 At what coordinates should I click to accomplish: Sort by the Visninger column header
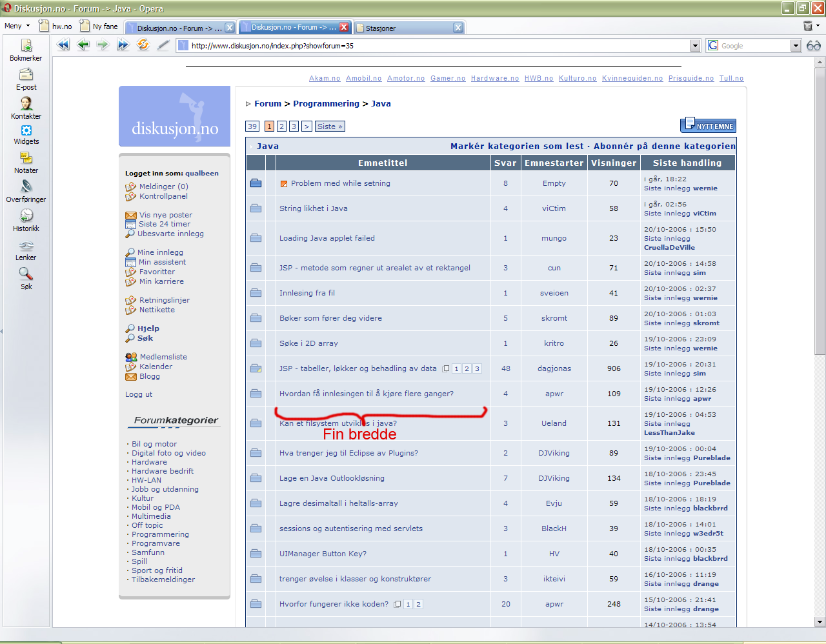[x=614, y=163]
